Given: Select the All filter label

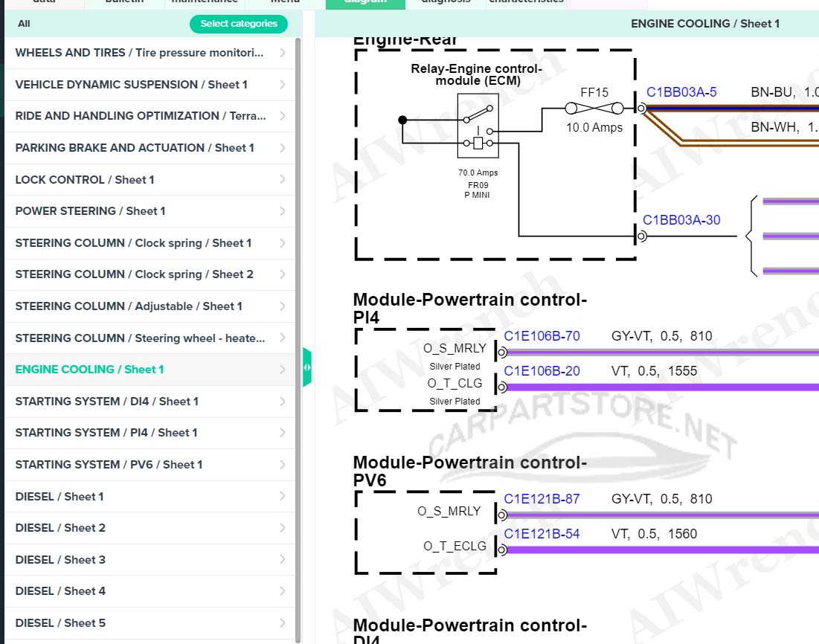Looking at the screenshot, I should [24, 24].
